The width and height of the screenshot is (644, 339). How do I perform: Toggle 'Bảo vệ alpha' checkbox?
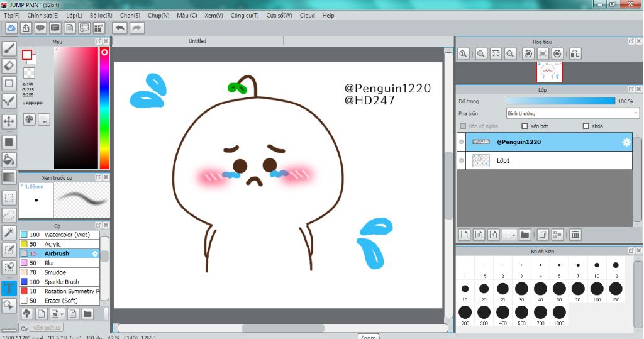(x=463, y=126)
